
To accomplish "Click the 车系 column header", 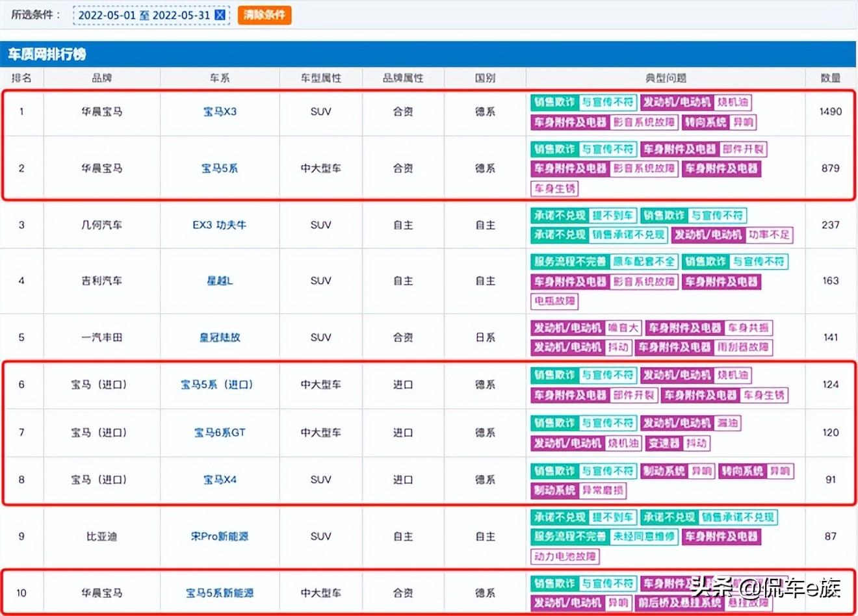I will click(220, 78).
